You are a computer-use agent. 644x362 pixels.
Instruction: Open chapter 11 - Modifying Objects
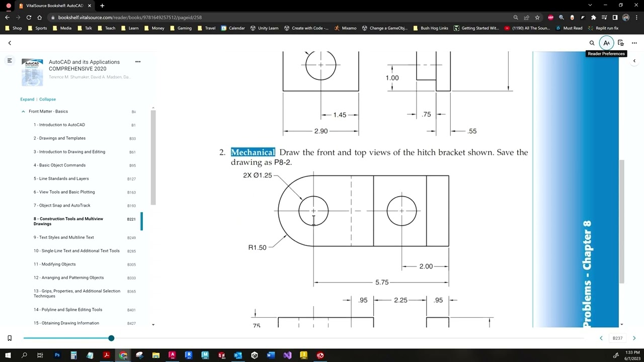coord(55,264)
